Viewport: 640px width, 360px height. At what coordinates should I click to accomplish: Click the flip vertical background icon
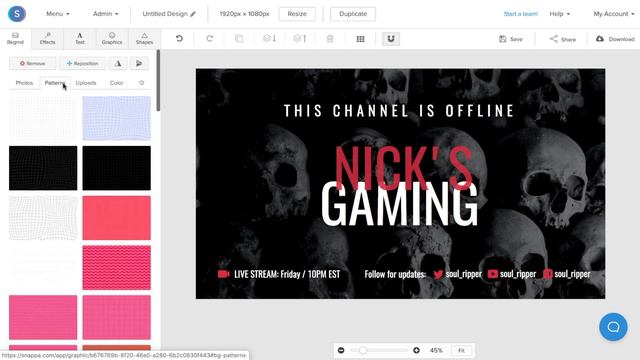click(x=139, y=63)
